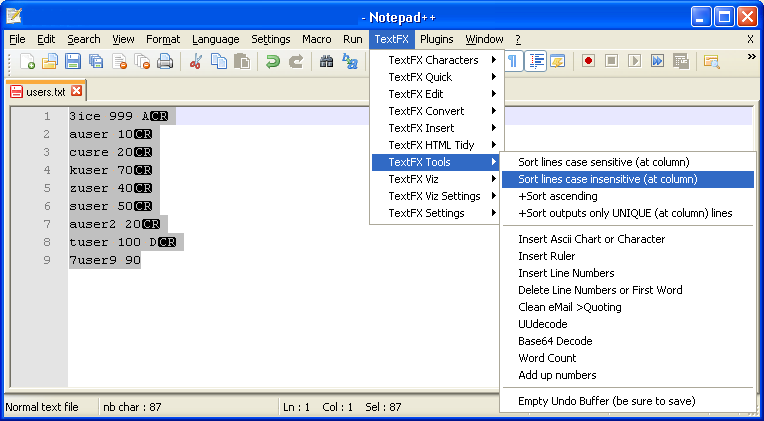This screenshot has width=764, height=421.
Task: Expand the TextFX Convert submenu
Action: pos(437,111)
